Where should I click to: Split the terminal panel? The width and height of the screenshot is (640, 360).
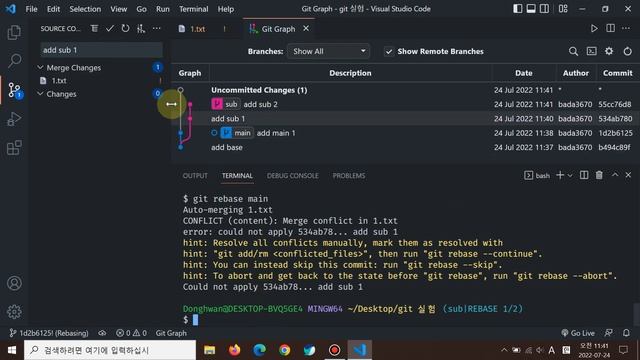584,176
